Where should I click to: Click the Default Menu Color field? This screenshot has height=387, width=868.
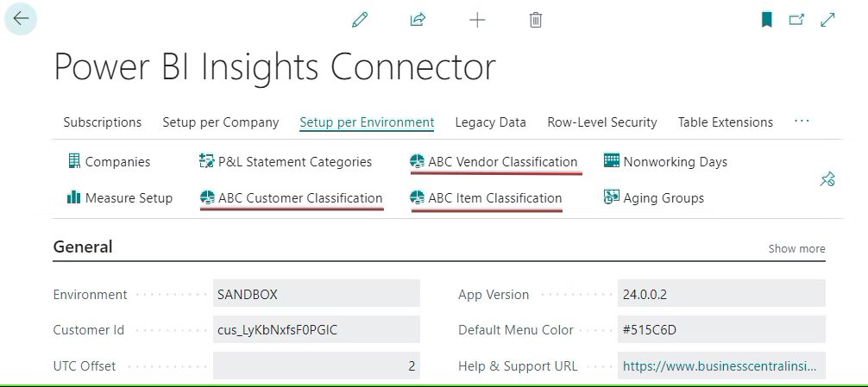pos(721,330)
